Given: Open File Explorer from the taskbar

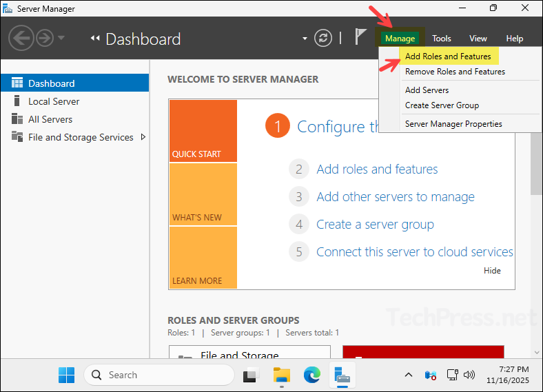Looking at the screenshot, I should pos(282,375).
